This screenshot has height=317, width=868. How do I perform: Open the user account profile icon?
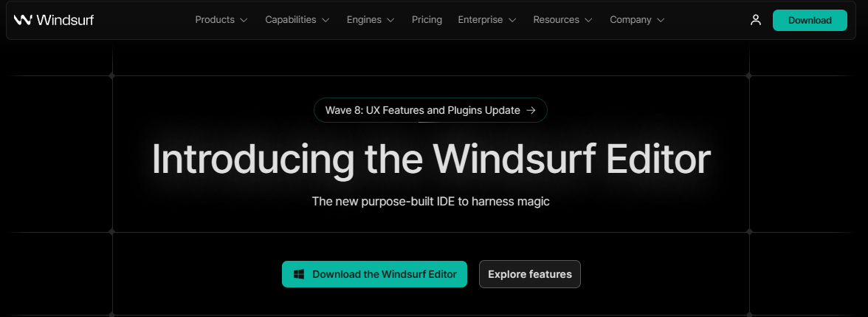[756, 20]
